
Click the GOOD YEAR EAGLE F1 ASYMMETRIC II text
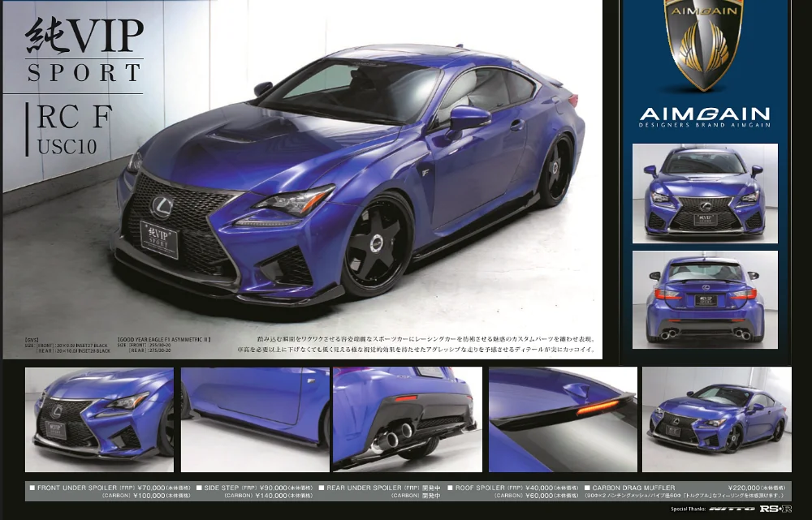[x=164, y=340]
